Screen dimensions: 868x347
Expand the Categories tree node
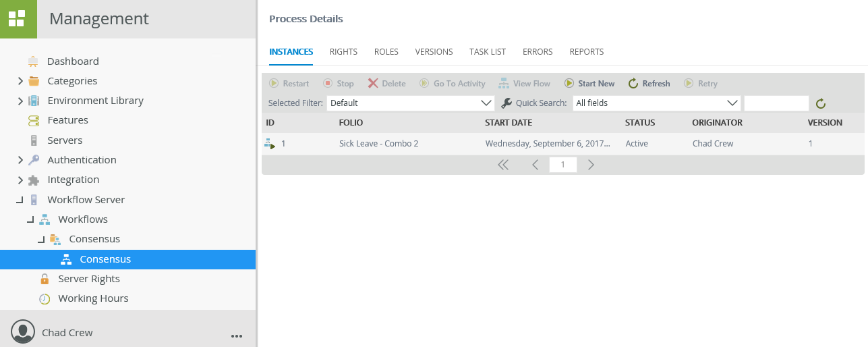point(20,81)
